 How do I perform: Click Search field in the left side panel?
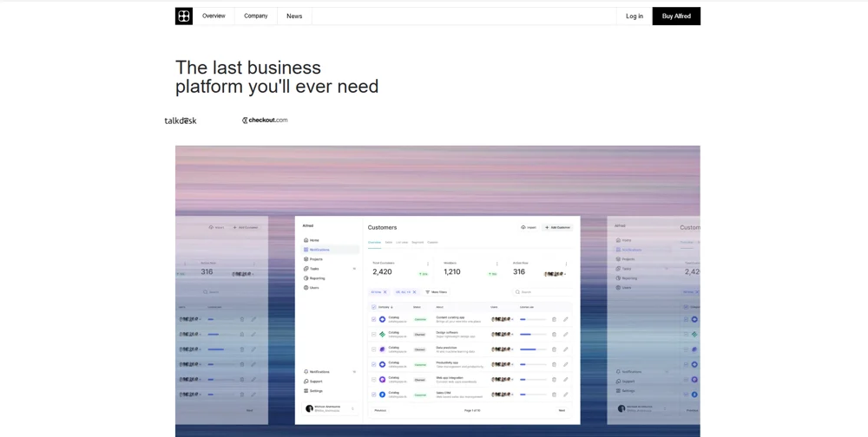click(x=229, y=291)
